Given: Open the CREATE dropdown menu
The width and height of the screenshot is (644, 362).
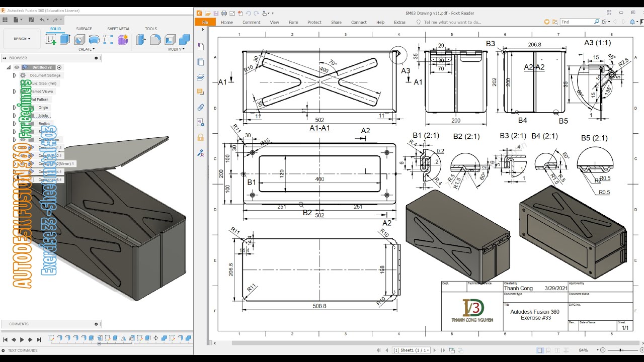Looking at the screenshot, I should point(86,49).
